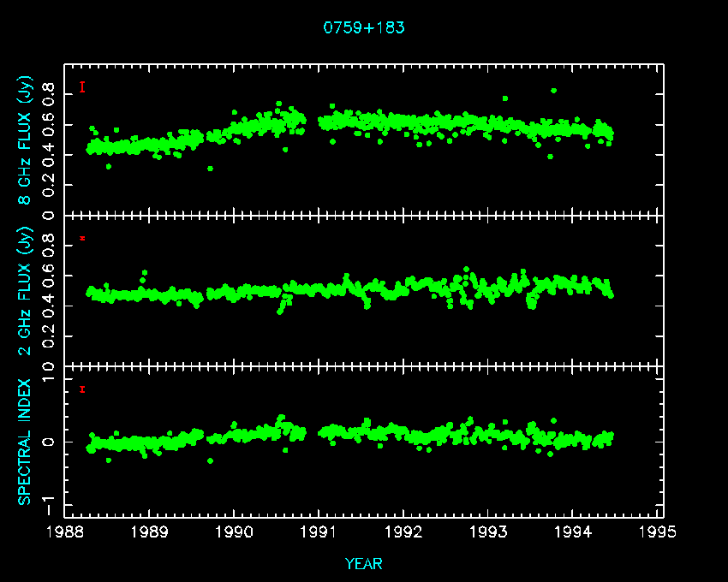Click the 1990 year tick label
Screen dimensions: 728x582
pos(235,532)
